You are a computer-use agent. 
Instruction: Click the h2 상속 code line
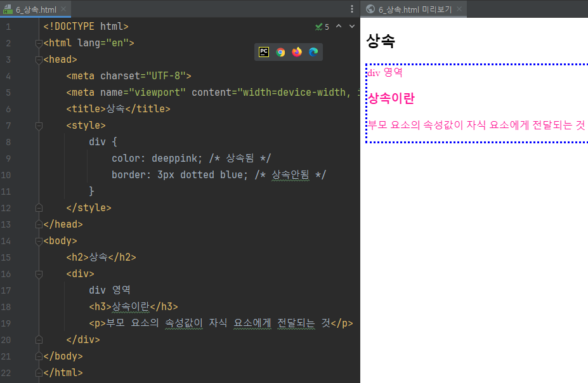point(101,257)
